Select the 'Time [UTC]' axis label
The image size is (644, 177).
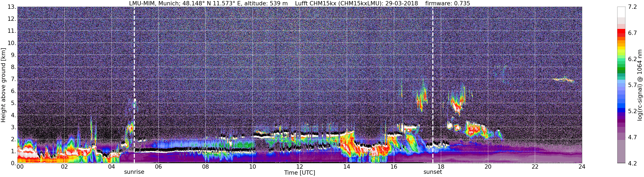coord(299,173)
